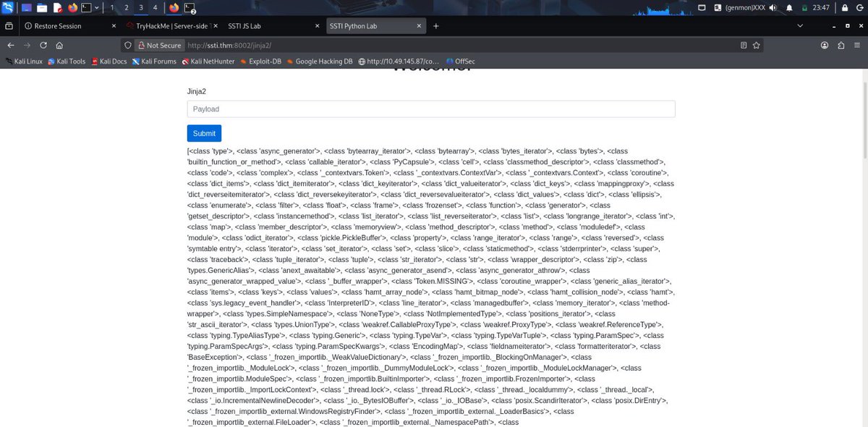Viewport: 868px width, 427px height.
Task: Switch to the TryHackMe Server-side tab
Action: [174, 25]
